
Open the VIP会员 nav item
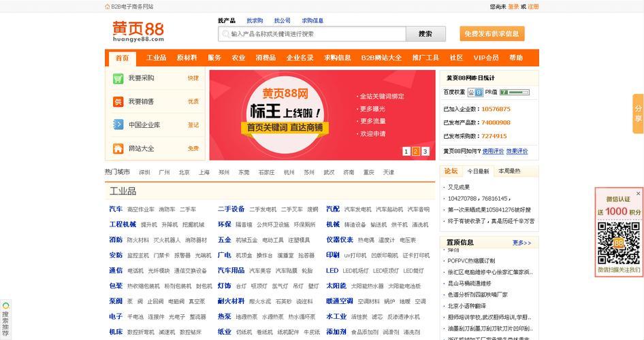[486, 58]
